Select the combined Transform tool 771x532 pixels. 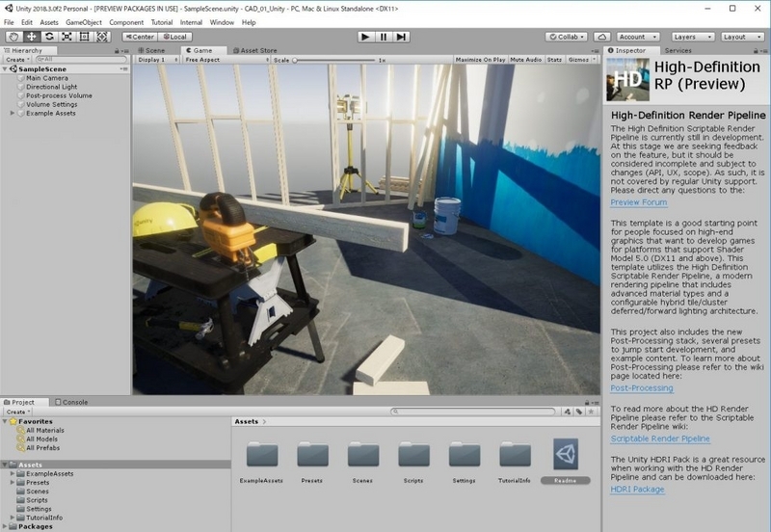(102, 37)
